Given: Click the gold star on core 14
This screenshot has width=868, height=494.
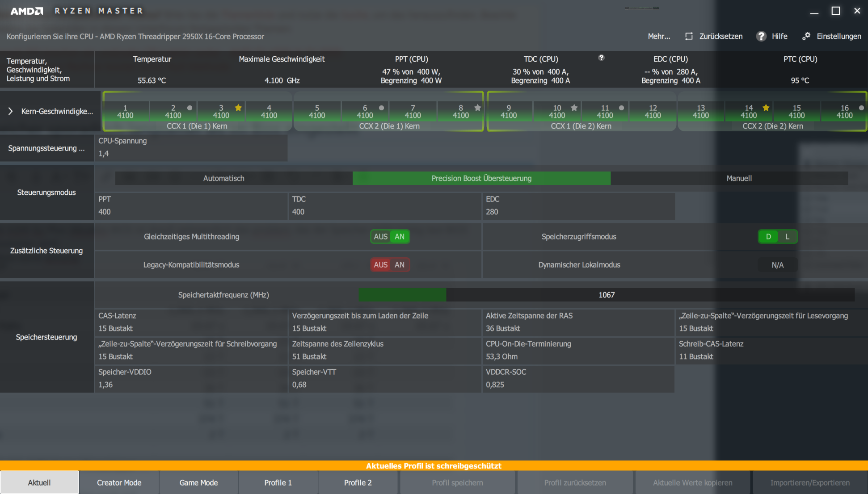Looking at the screenshot, I should pos(766,108).
